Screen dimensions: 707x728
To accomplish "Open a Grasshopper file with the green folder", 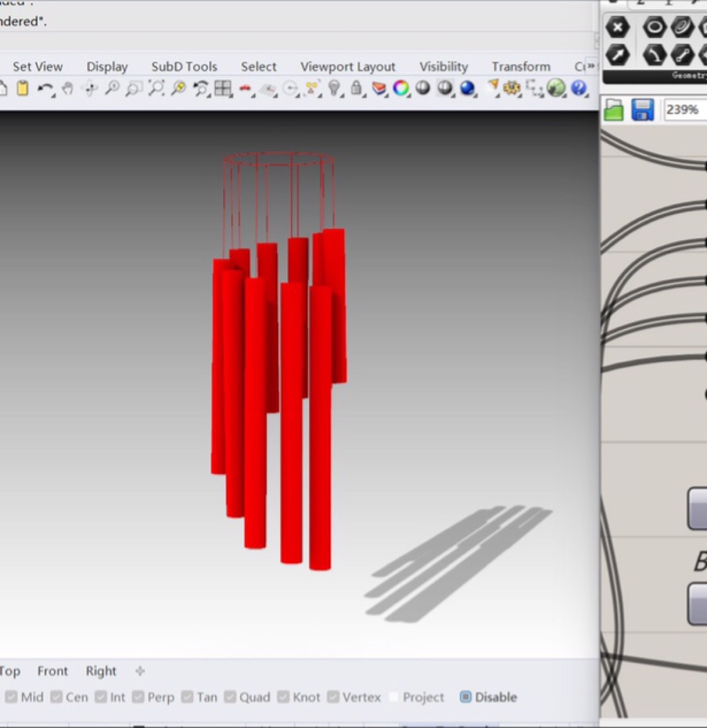I will coord(614,111).
